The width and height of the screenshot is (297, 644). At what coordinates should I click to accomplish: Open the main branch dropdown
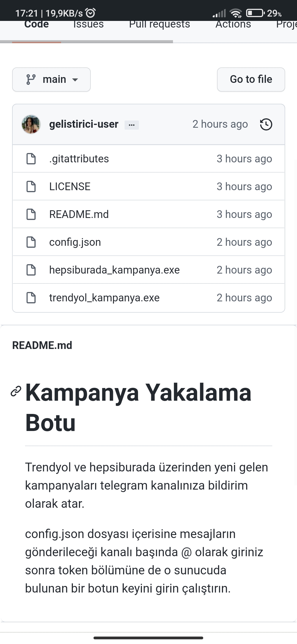pyautogui.click(x=51, y=80)
